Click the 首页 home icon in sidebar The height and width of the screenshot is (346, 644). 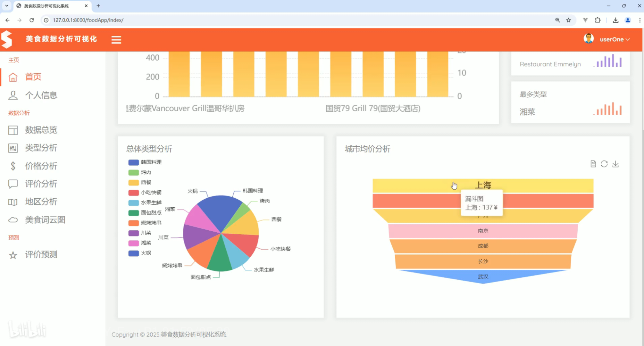(13, 77)
